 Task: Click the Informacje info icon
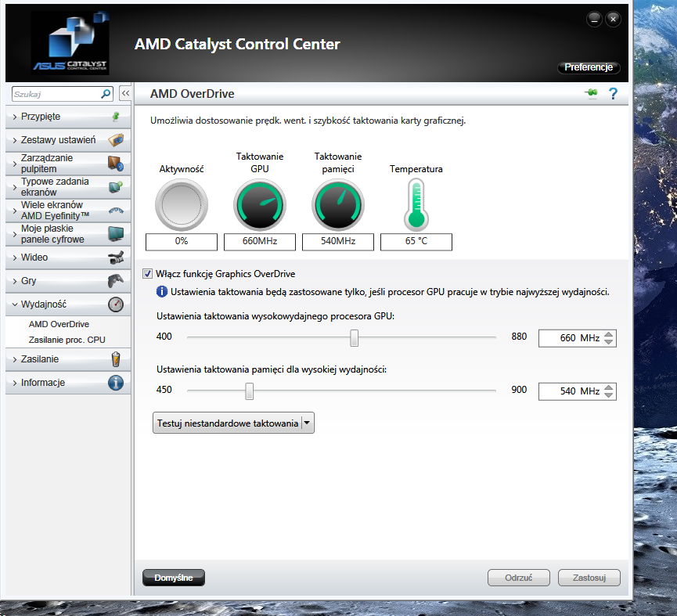[115, 383]
